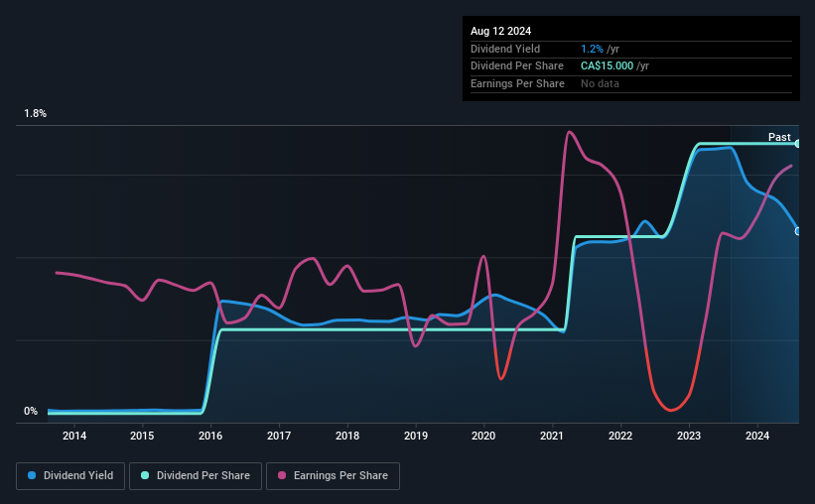Screen dimensions: 815x504
Task: Click the 2024 year label
Action: click(x=757, y=436)
